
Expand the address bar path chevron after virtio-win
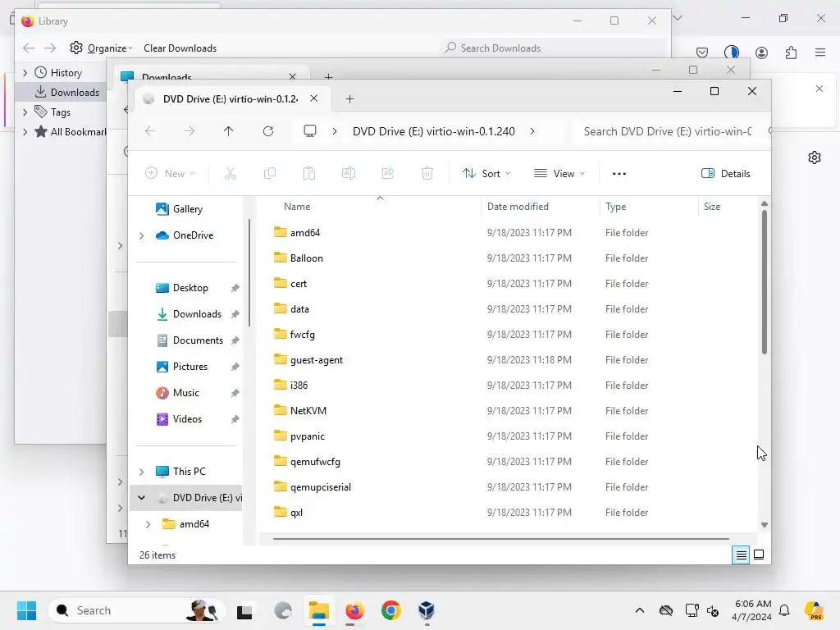[x=532, y=131]
